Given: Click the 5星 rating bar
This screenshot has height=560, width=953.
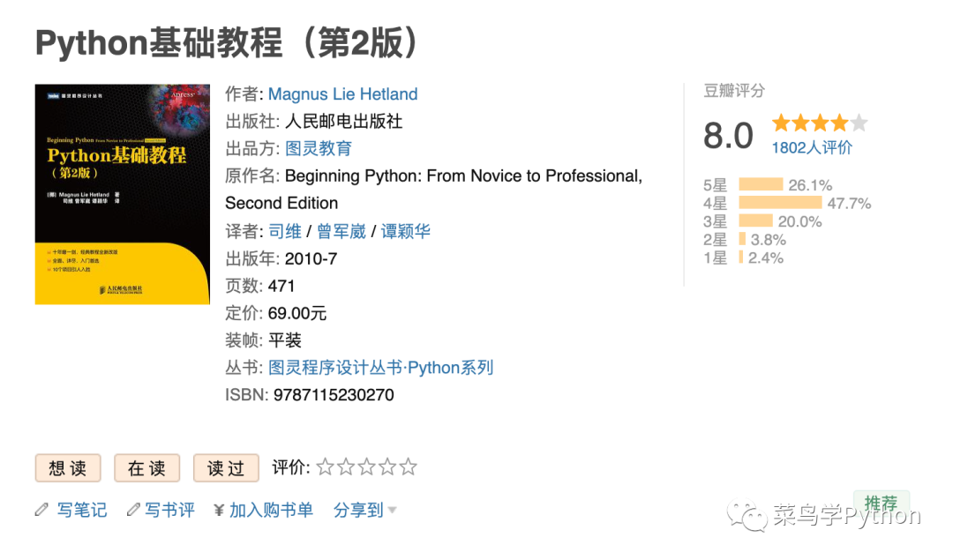Looking at the screenshot, I should pos(761,184).
